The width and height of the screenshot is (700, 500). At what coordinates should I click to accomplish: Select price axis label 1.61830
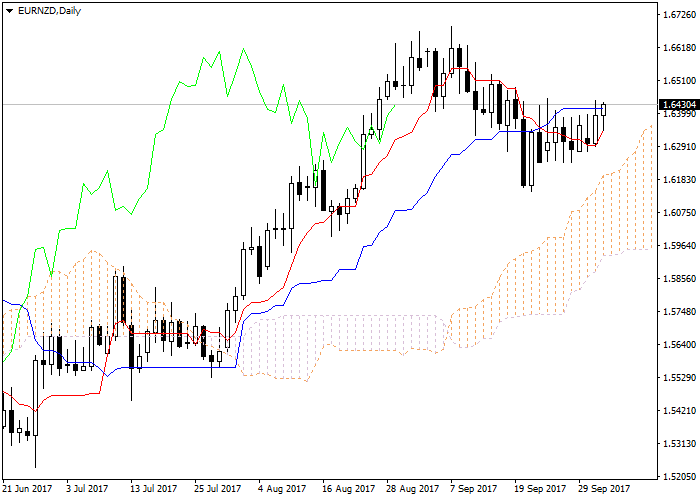click(679, 180)
